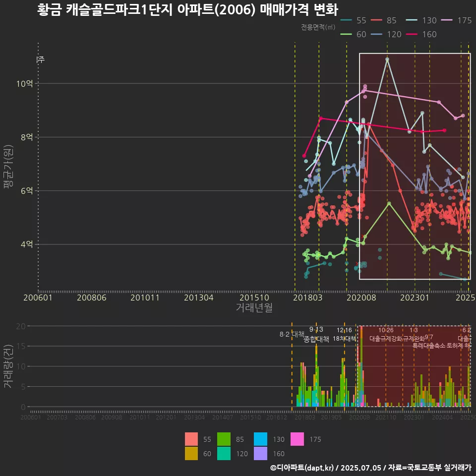This screenshot has height=476, width=476.
Task: Click the volume legend swatch for 120
Action: tap(224, 453)
